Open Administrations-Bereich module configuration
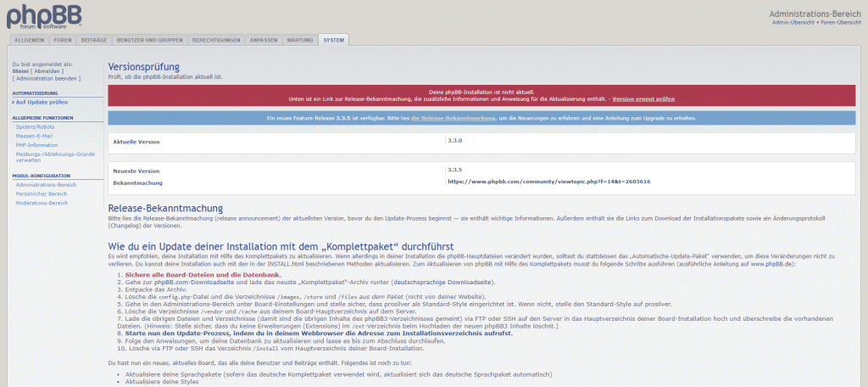This screenshot has width=868, height=387. tap(46, 185)
